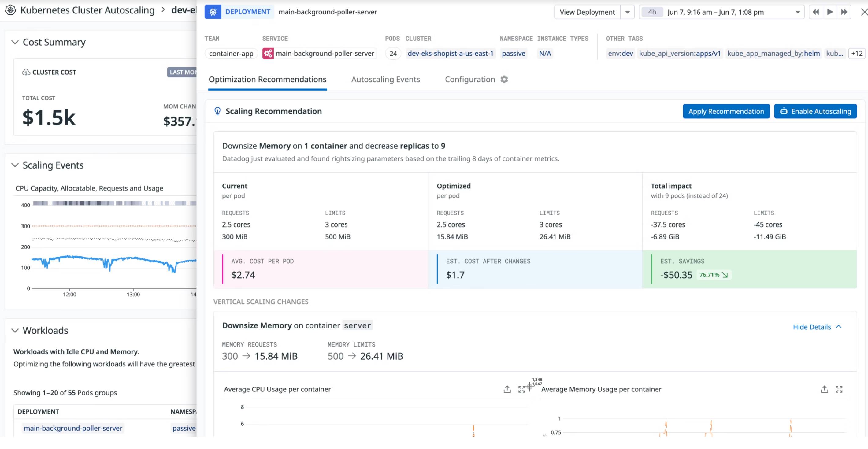868x449 pixels.
Task: Click the server container name label
Action: 357,326
